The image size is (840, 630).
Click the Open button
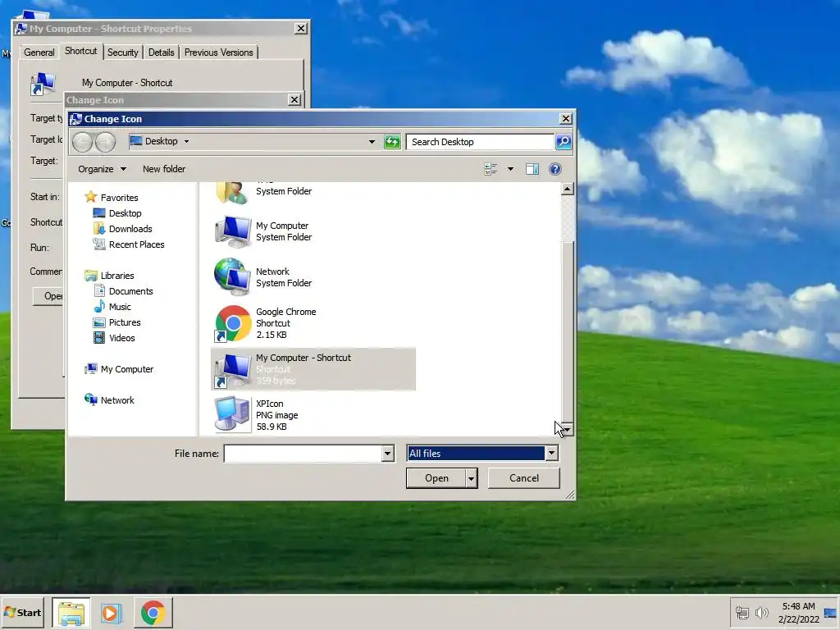coord(436,478)
